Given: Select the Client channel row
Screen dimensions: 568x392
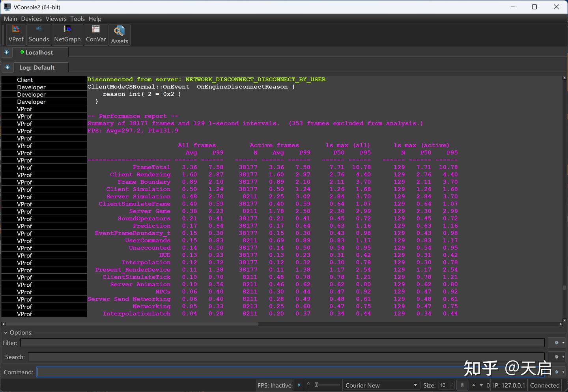Looking at the screenshot, I should 44,80.
